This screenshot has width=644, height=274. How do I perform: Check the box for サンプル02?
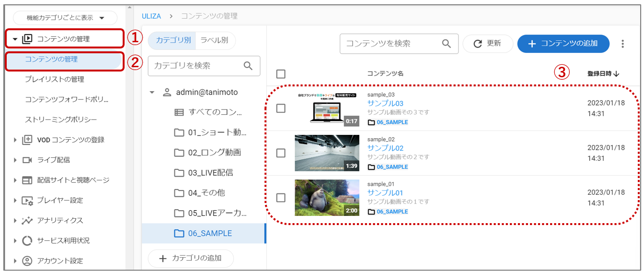point(281,153)
